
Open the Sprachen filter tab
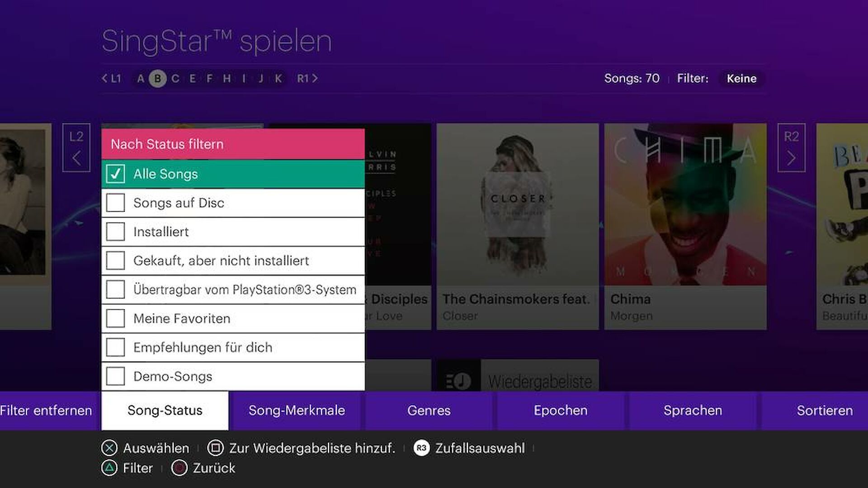pos(693,411)
